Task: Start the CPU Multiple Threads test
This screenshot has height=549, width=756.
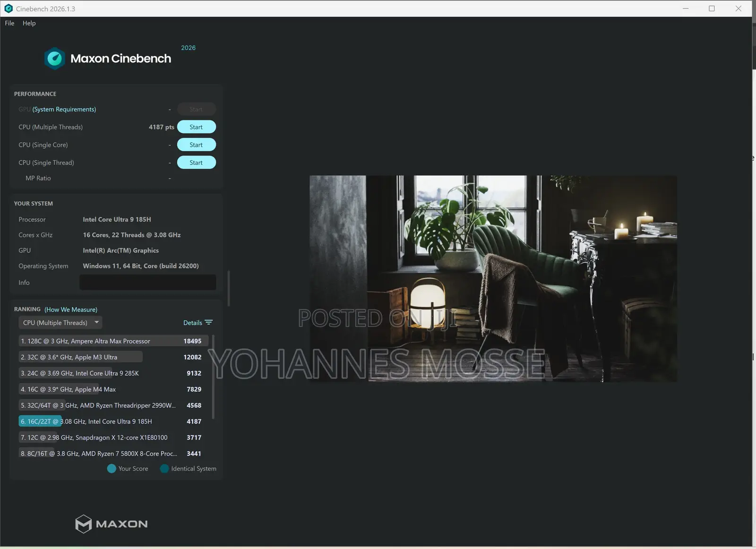Action: click(x=196, y=127)
